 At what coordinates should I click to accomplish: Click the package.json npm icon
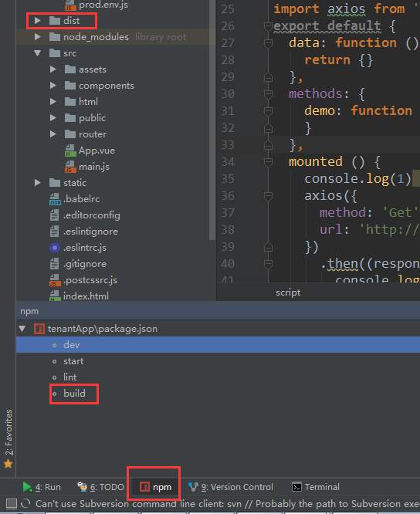[39, 329]
